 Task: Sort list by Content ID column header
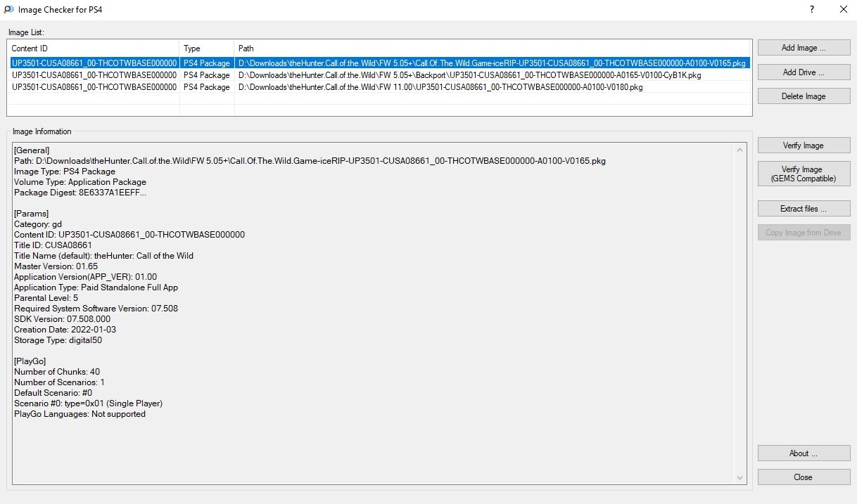coord(94,49)
